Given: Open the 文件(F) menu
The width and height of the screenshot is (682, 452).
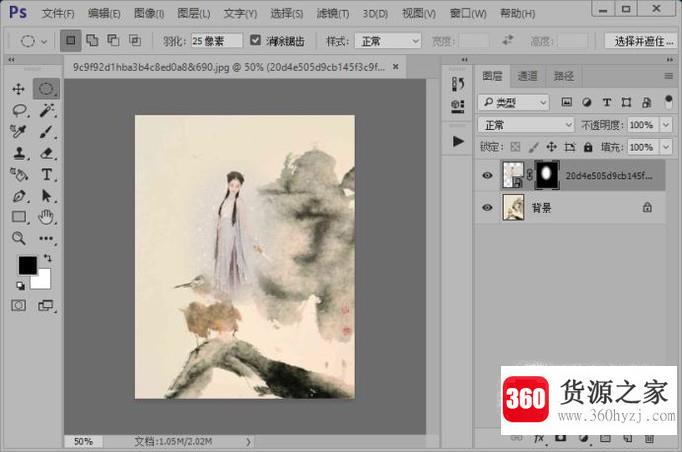Looking at the screenshot, I should [58, 13].
